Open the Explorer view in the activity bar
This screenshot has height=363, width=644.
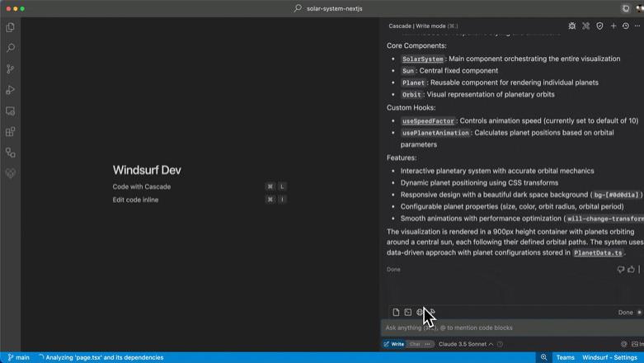(11, 27)
